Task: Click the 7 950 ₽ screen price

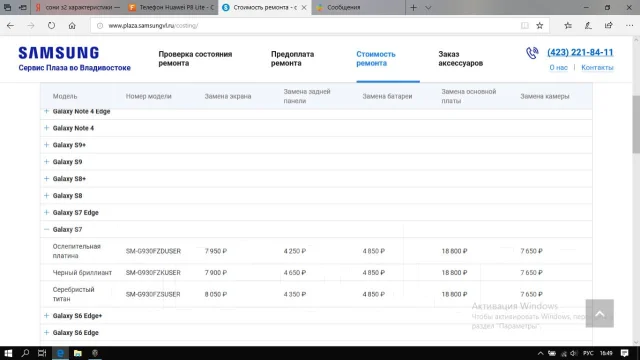Action: pos(216,251)
